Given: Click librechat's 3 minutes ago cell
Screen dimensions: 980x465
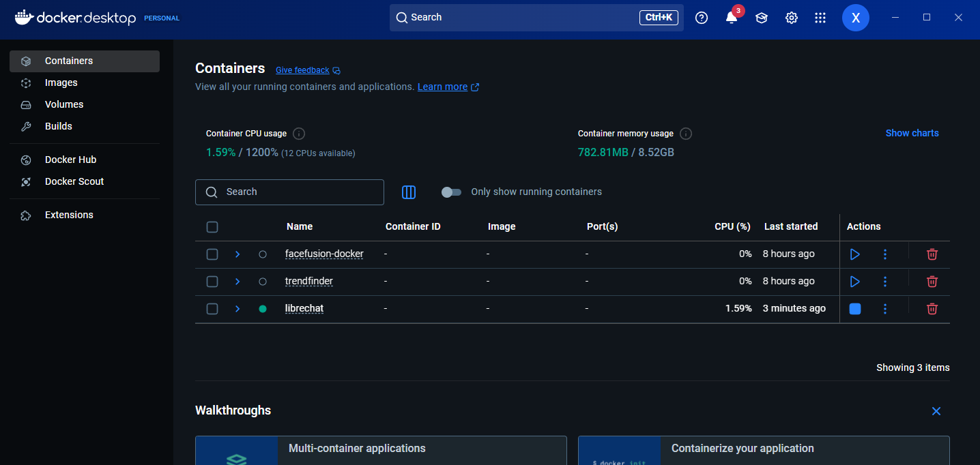Looking at the screenshot, I should (x=794, y=309).
